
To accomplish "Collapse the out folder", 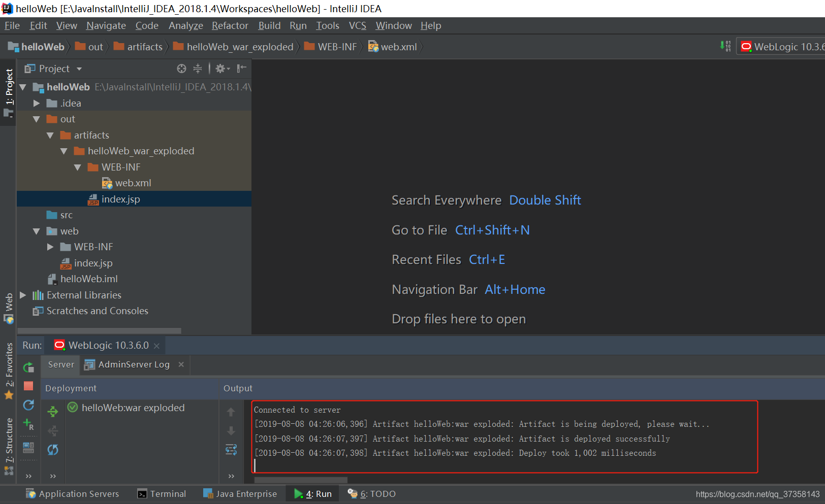I will click(x=37, y=119).
